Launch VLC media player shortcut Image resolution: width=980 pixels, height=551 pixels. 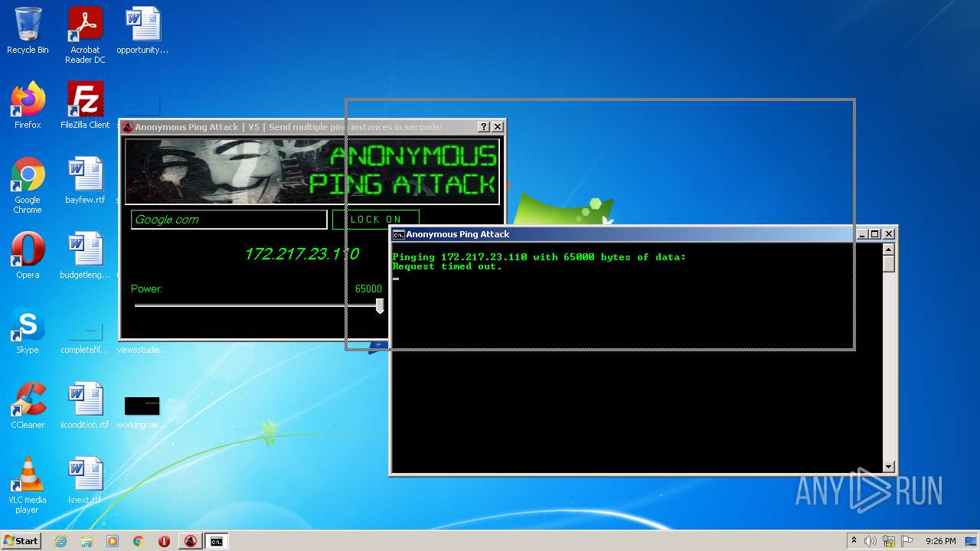28,486
